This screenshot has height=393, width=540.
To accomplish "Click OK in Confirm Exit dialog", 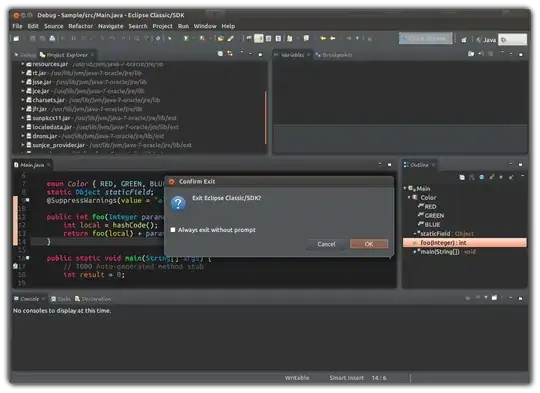I will point(369,244).
